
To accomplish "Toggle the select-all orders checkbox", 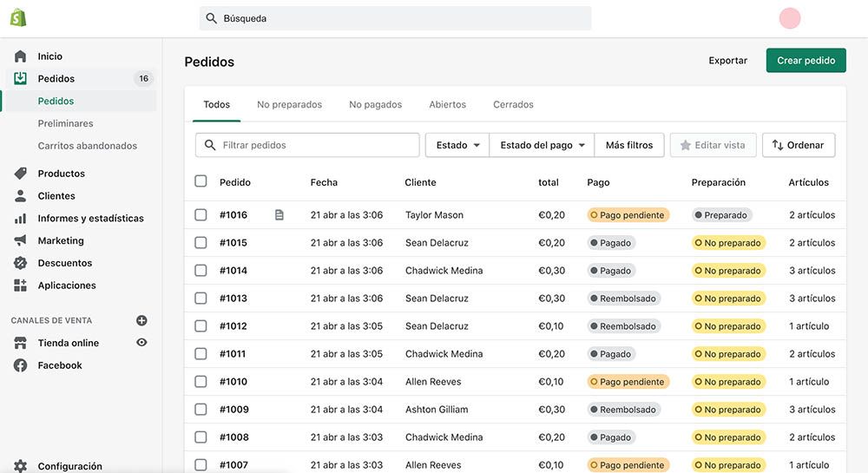I will [201, 181].
